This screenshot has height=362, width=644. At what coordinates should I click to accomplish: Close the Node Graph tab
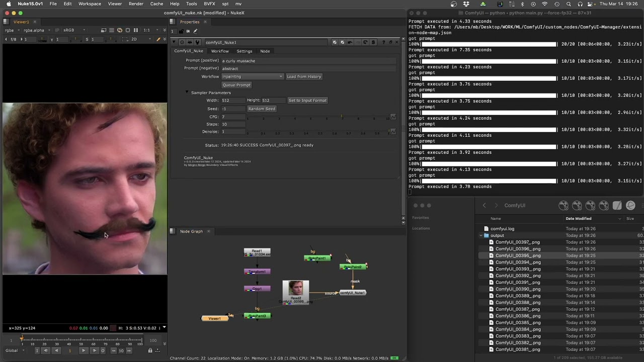[x=208, y=231]
